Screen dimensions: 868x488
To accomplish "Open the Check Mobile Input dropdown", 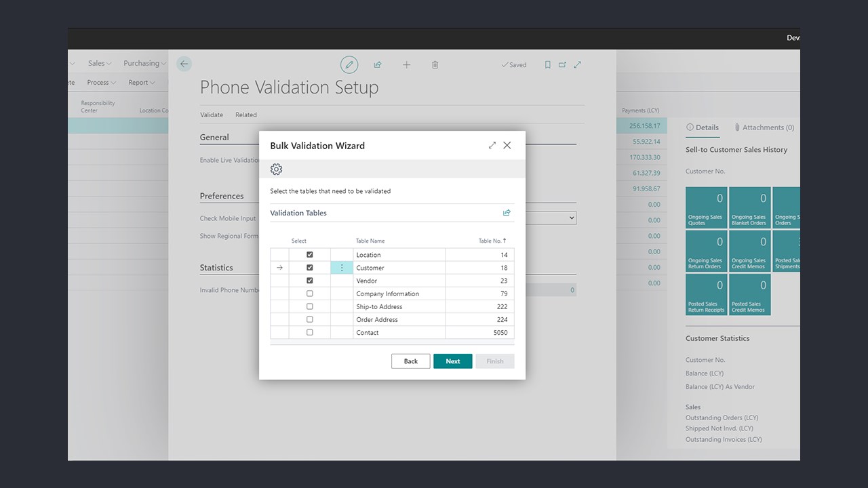I will 551,218.
